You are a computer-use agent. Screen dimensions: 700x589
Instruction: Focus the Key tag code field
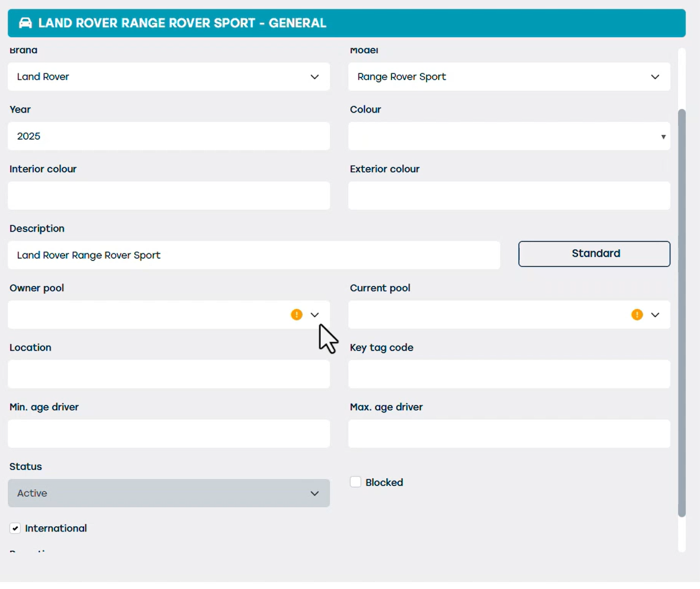pyautogui.click(x=509, y=374)
